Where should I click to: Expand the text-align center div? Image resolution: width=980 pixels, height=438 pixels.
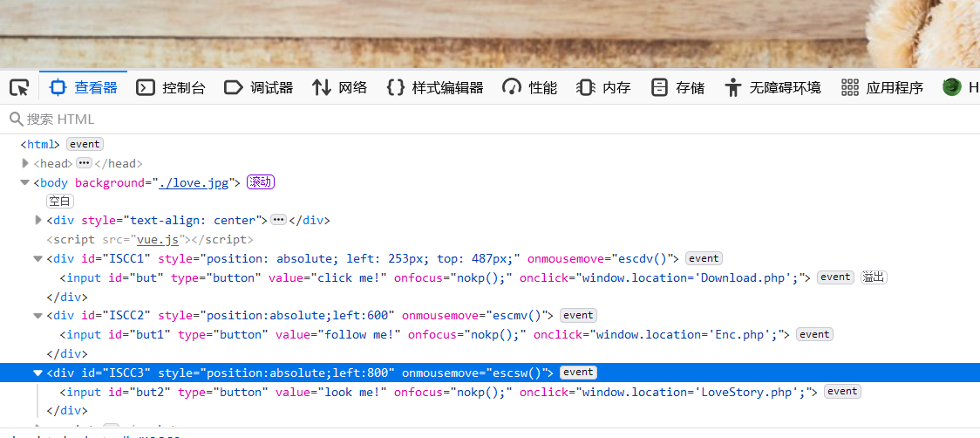pyautogui.click(x=38, y=220)
